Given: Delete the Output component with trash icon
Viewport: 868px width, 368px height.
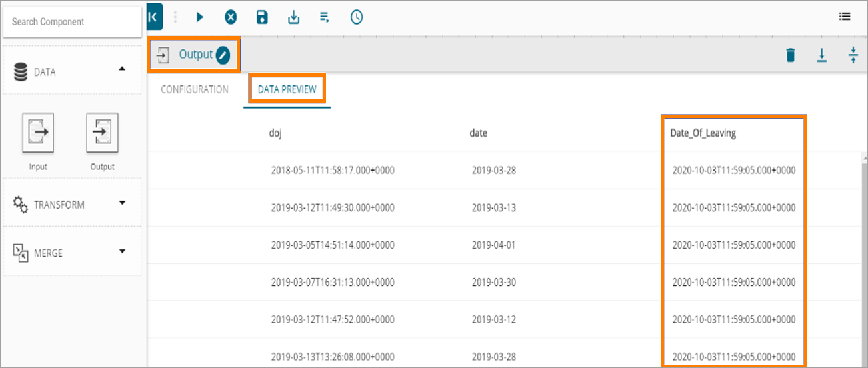Looking at the screenshot, I should [791, 55].
